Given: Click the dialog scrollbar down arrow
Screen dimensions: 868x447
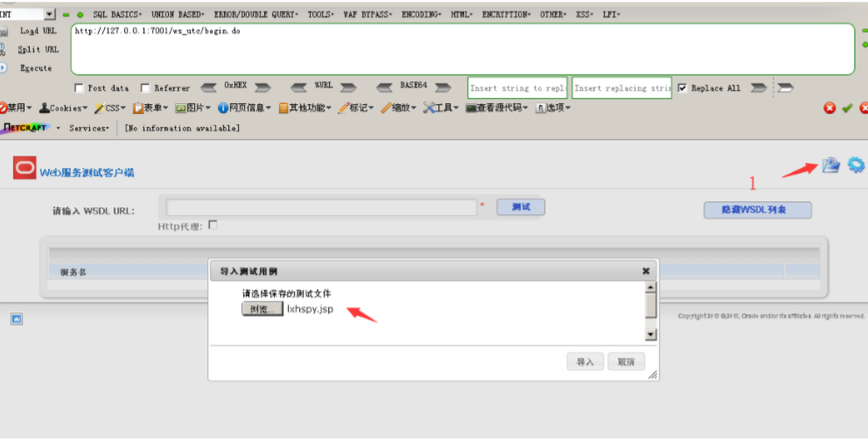Looking at the screenshot, I should (650, 335).
